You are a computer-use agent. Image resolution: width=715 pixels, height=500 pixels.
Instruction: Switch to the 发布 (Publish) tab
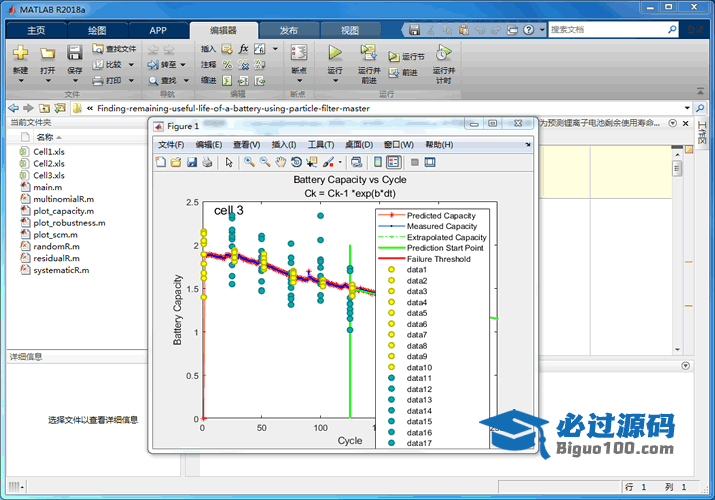[x=289, y=30]
